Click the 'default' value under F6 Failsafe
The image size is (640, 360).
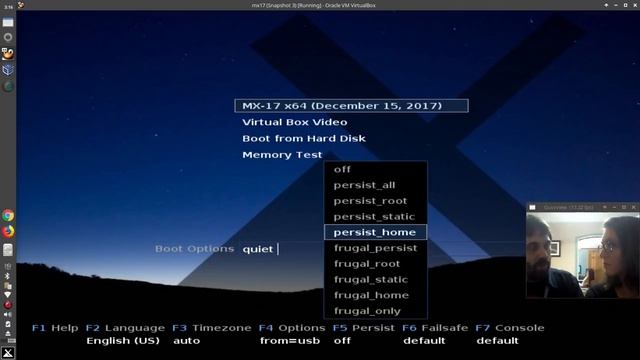(x=424, y=340)
